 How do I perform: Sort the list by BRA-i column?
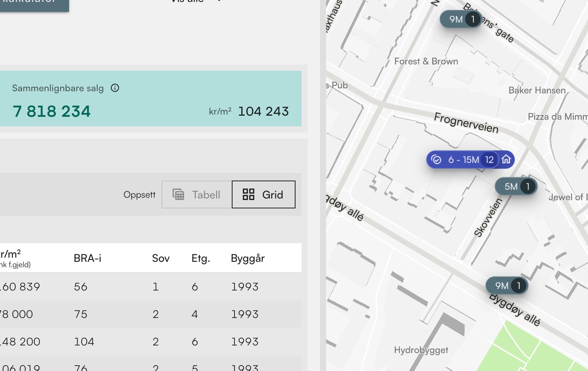87,258
